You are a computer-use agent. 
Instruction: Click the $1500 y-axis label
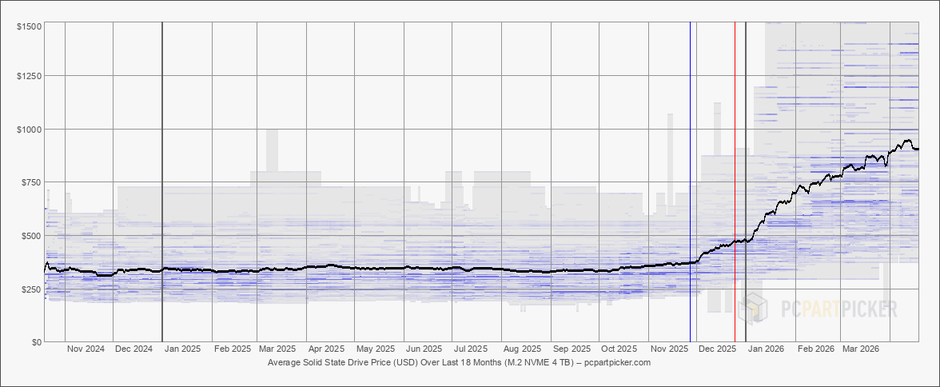coord(29,26)
